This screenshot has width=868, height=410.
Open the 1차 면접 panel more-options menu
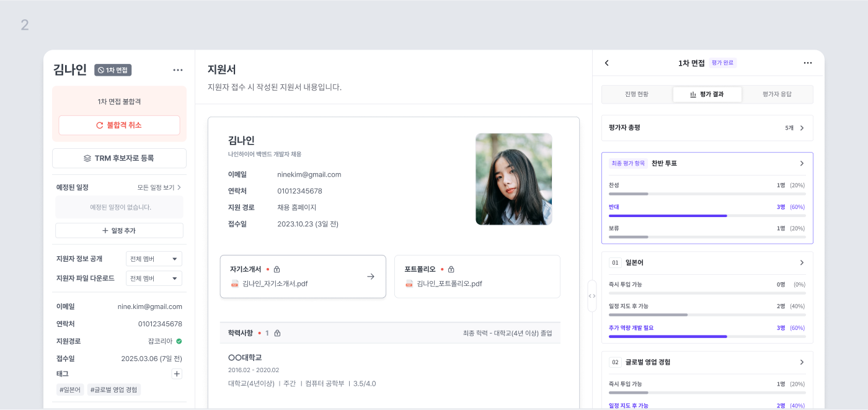pyautogui.click(x=808, y=63)
